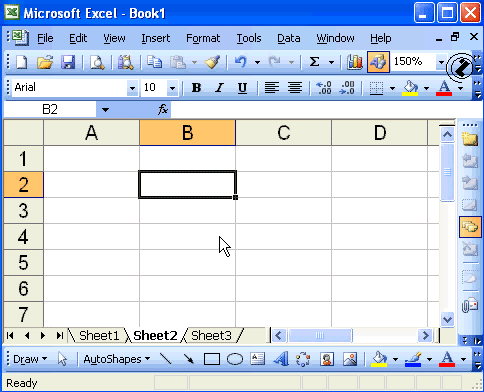This screenshot has height=392, width=484.
Task: Toggle Align Left for the cell
Action: click(272, 88)
